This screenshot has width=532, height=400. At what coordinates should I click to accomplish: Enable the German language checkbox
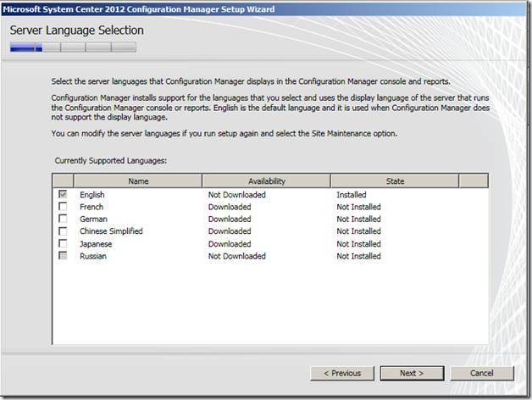(x=63, y=219)
